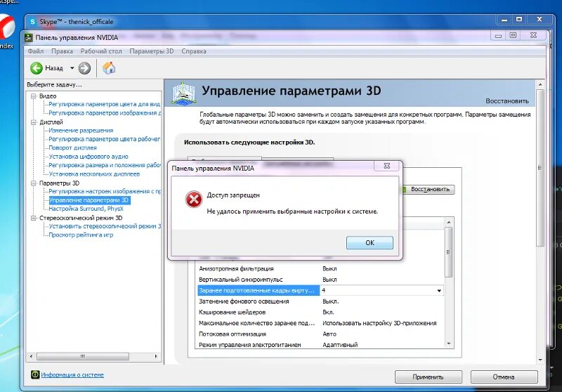The height and width of the screenshot is (392, 562).
Task: Click Skype icon in Skype window title
Action: 32,22
